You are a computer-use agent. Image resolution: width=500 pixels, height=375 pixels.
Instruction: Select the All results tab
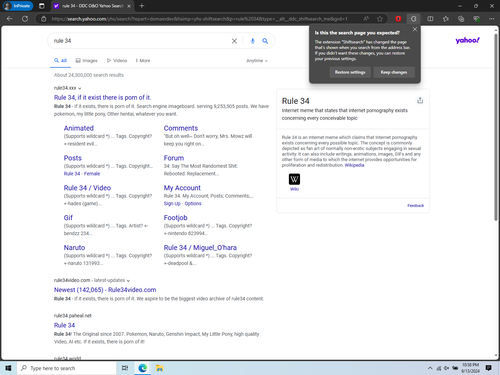tap(60, 61)
